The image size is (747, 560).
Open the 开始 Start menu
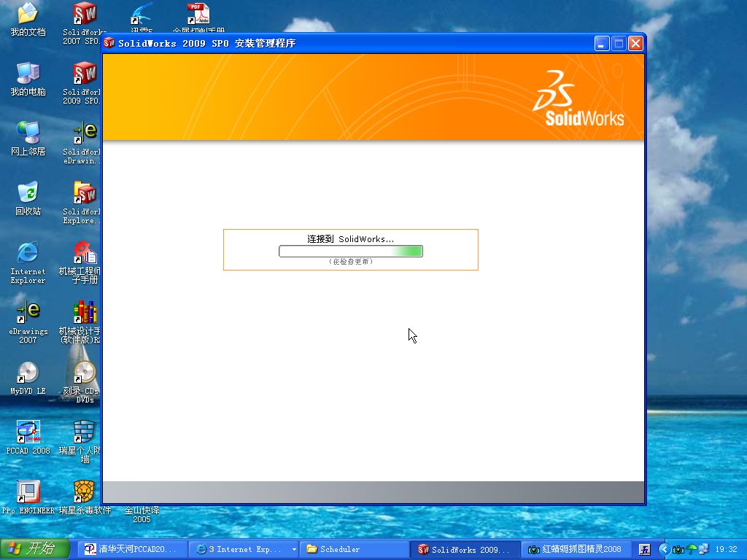coord(35,549)
